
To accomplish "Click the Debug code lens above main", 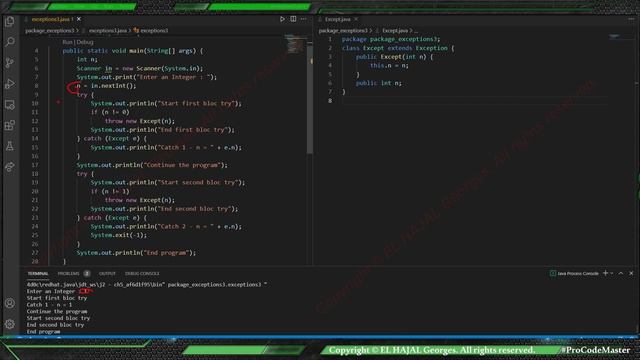I will 85,42.
